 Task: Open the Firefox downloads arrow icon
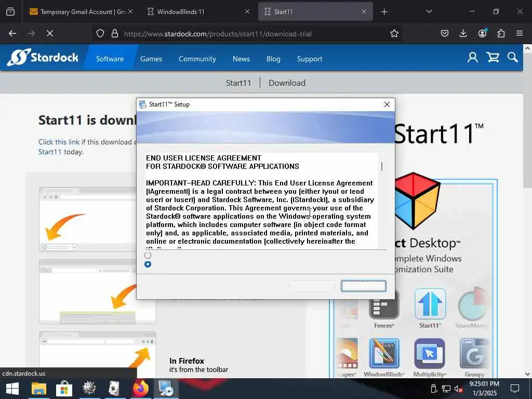pyautogui.click(x=463, y=33)
